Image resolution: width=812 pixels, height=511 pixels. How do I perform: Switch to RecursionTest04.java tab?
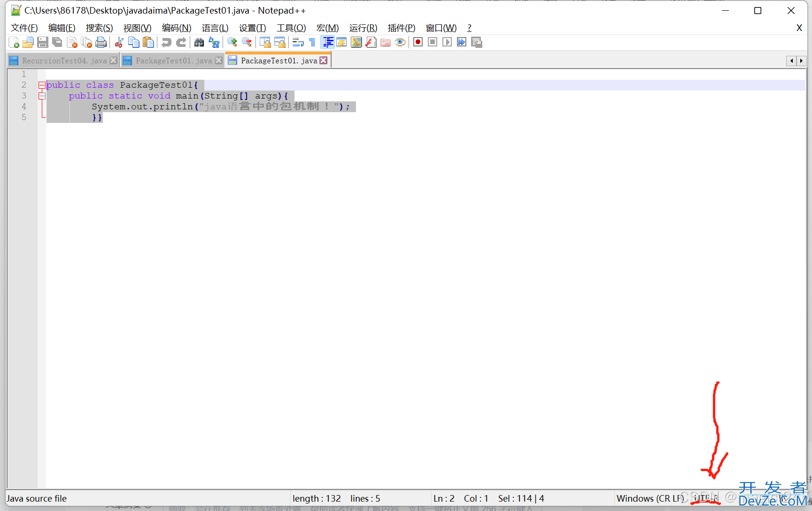click(64, 61)
